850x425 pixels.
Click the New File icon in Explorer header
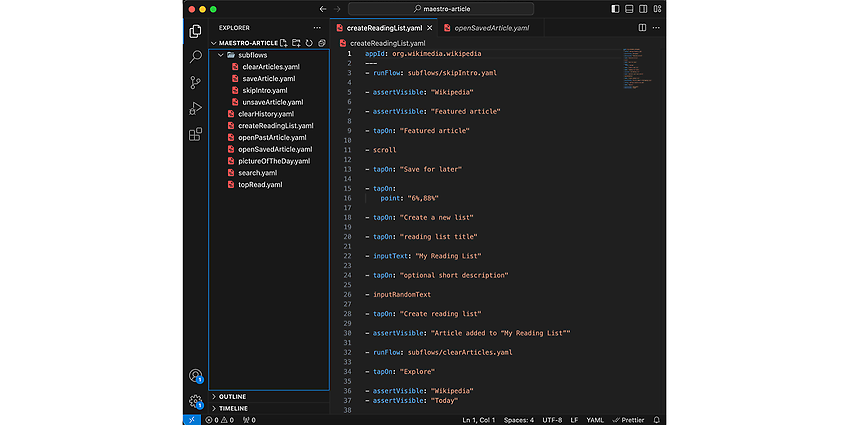pos(284,43)
